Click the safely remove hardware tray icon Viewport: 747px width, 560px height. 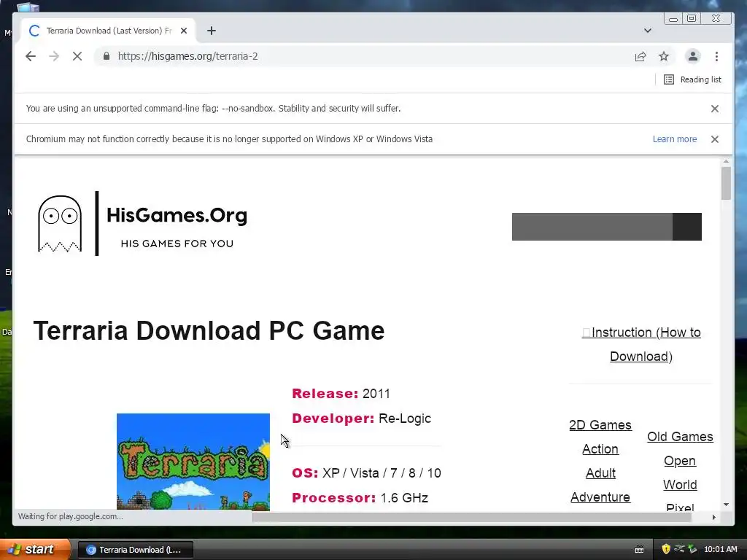click(x=692, y=549)
